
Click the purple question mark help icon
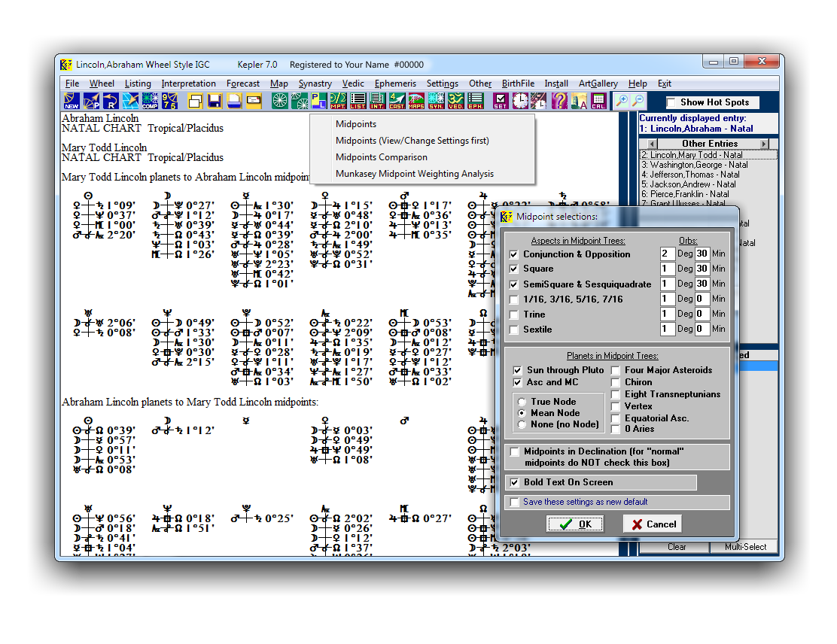pos(559,101)
